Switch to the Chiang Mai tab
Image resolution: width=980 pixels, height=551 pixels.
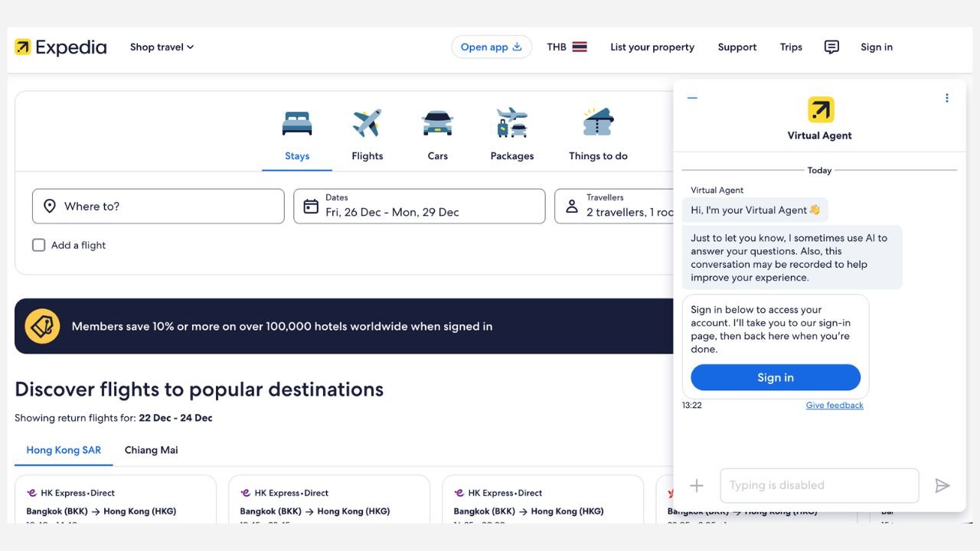pyautogui.click(x=152, y=450)
